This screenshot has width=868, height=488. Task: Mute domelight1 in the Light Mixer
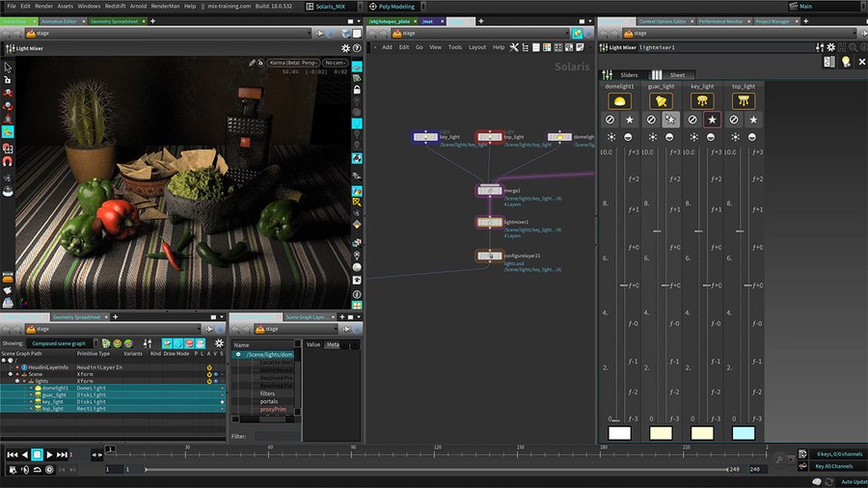tap(610, 120)
